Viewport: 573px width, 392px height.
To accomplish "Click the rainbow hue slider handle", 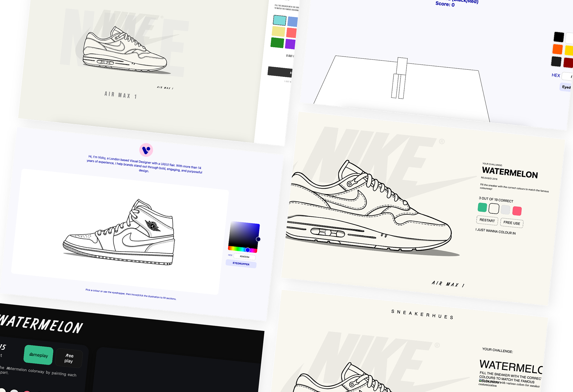I will (x=248, y=250).
